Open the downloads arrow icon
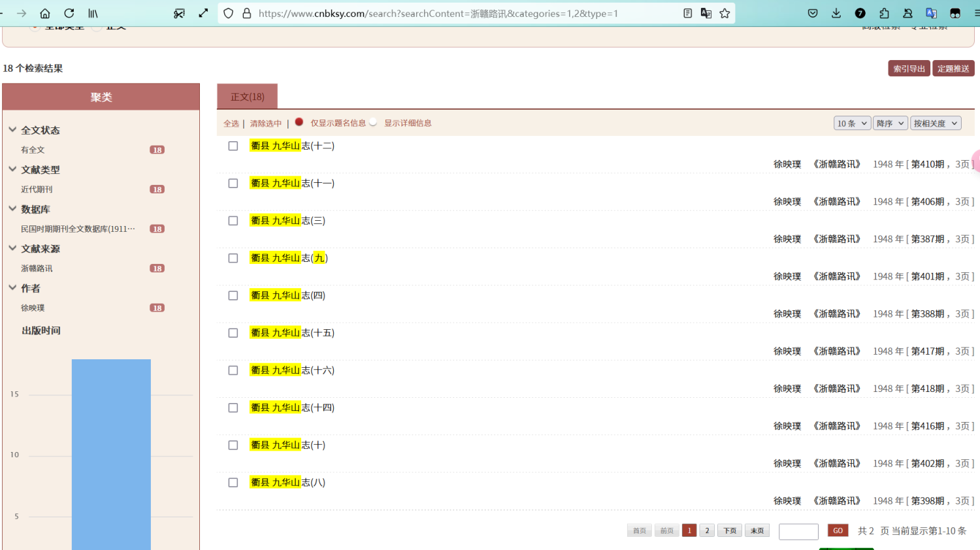The image size is (980, 550). (836, 13)
